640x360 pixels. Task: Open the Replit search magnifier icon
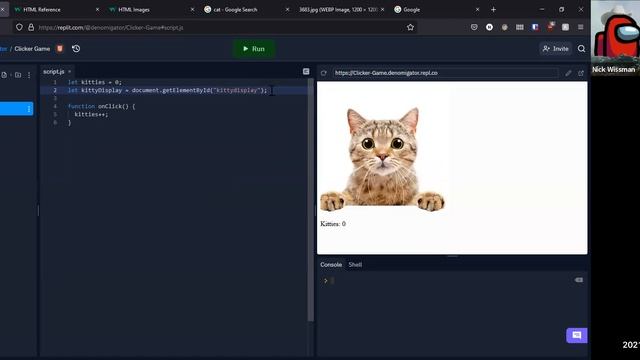[582, 49]
